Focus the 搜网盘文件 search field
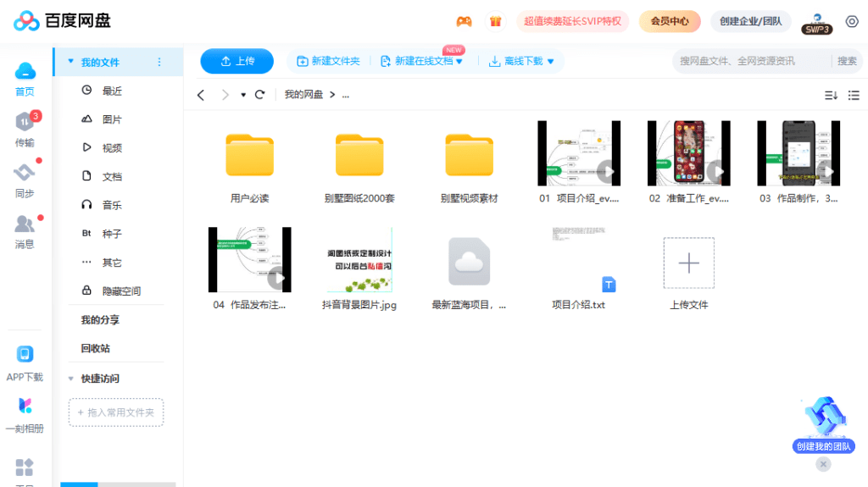The width and height of the screenshot is (868, 487). 751,61
